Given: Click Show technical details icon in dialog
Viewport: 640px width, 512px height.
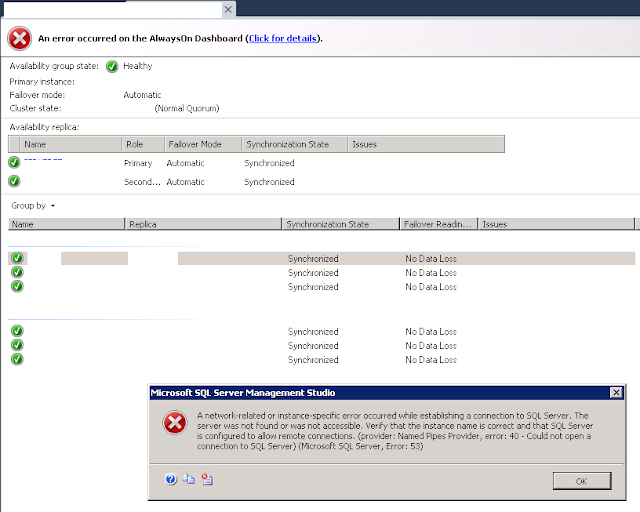Looking at the screenshot, I should pos(207,479).
